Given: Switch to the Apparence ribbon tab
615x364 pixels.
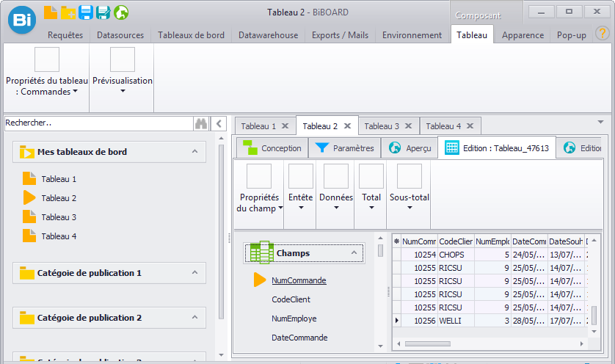Looking at the screenshot, I should coord(523,35).
